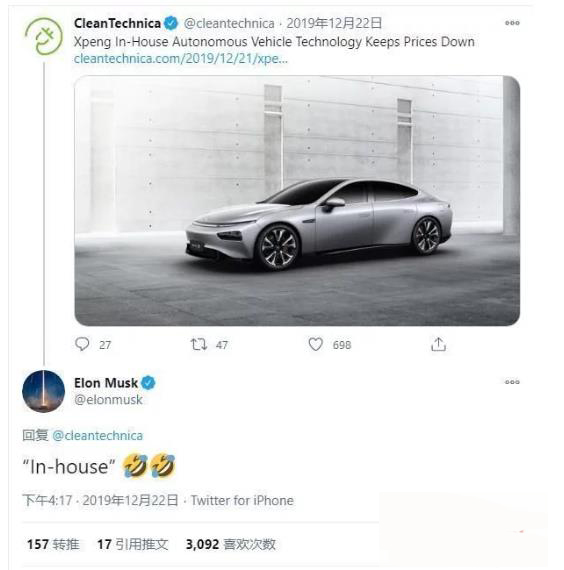
Task: View the 3,092 likes list
Action: (231, 544)
